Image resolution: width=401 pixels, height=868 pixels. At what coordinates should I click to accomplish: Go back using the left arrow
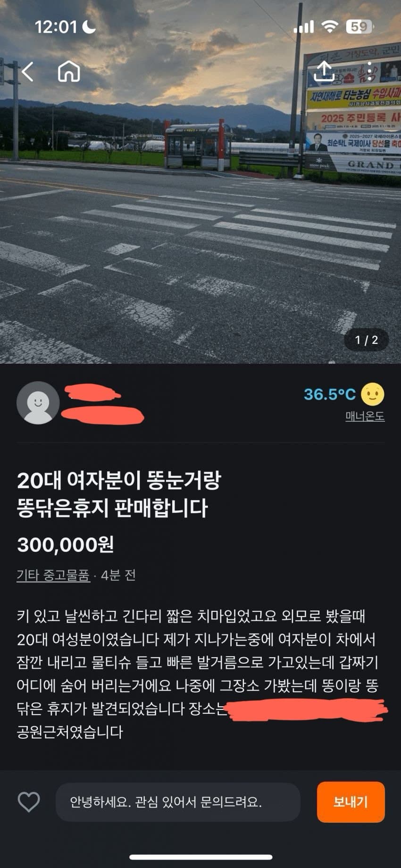pos(28,72)
